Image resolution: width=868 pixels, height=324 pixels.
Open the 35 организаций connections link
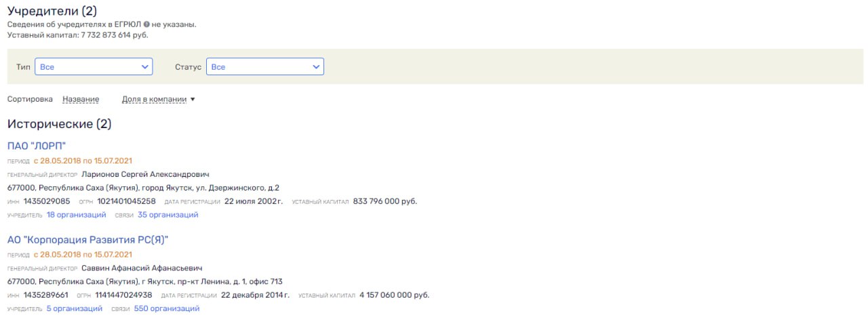coord(167,215)
